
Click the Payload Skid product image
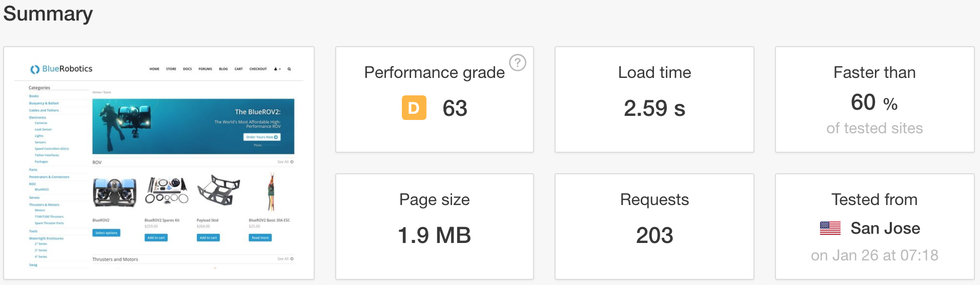pos(218,190)
